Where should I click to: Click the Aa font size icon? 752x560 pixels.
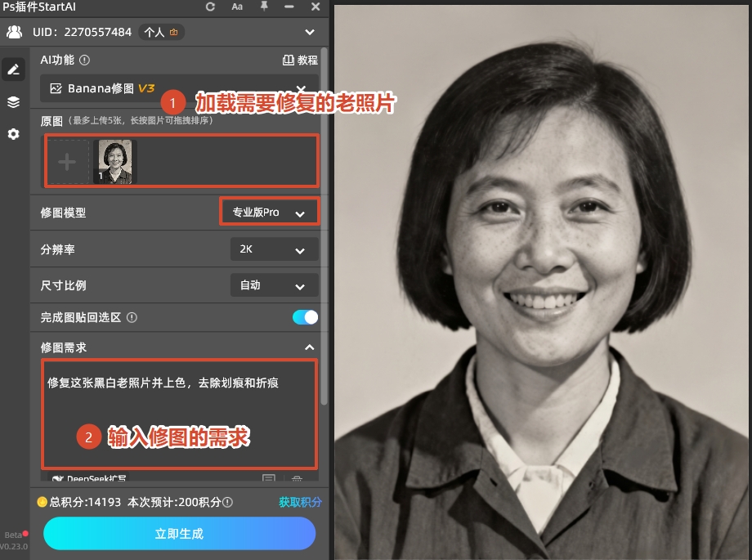click(x=237, y=7)
